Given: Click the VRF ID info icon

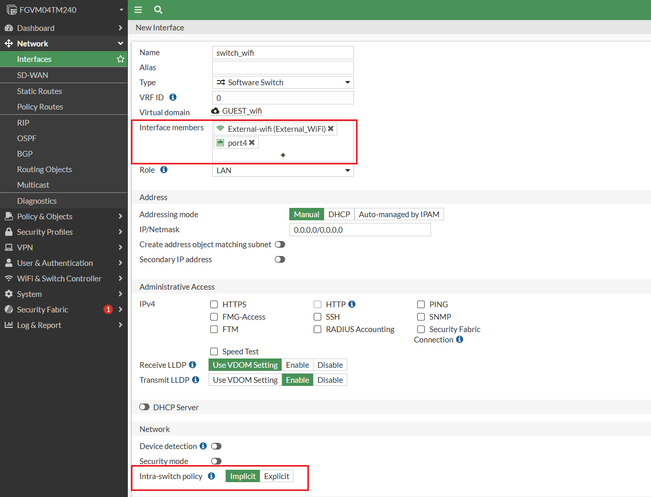Looking at the screenshot, I should point(173,97).
